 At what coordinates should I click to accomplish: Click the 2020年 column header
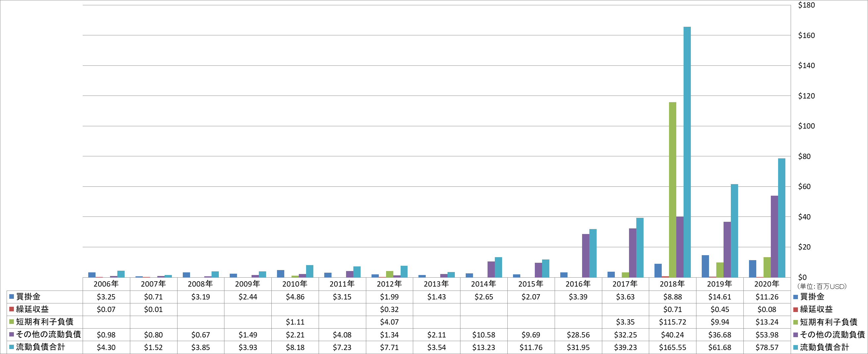(767, 284)
